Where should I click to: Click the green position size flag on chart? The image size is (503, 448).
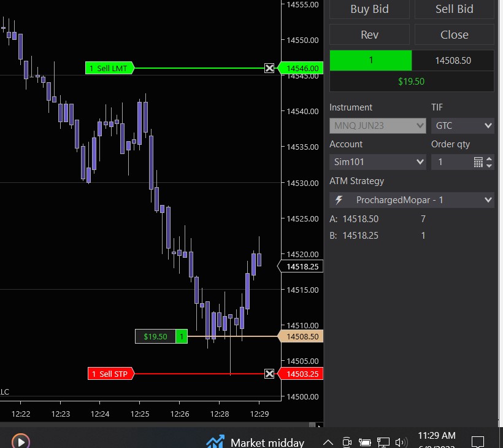[x=182, y=336]
